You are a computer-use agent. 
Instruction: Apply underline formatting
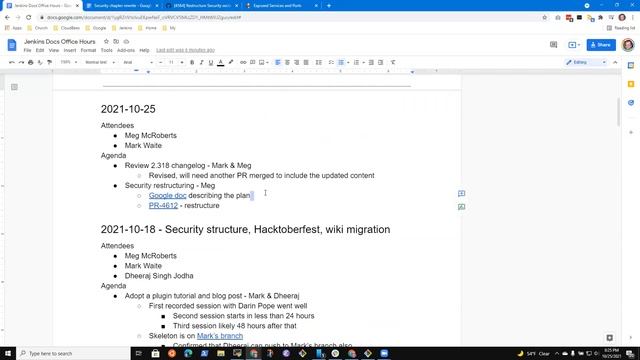pos(211,62)
